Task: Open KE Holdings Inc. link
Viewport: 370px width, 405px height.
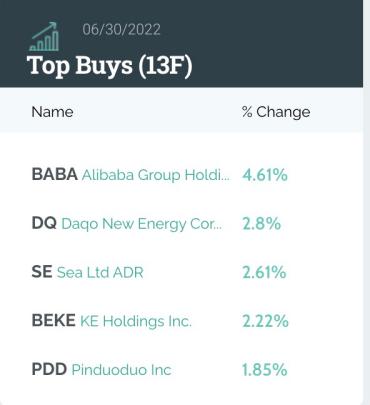Action: [x=136, y=322]
